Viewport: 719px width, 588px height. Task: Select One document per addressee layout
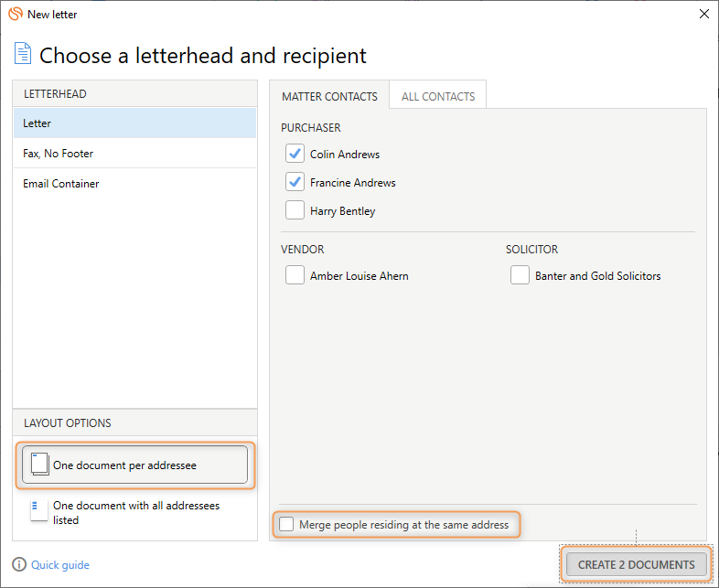pyautogui.click(x=134, y=465)
